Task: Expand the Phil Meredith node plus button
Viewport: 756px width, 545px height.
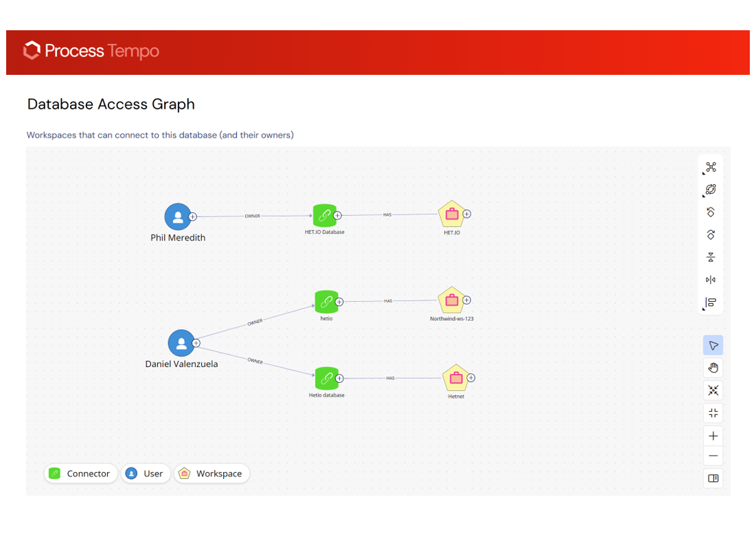Action: pyautogui.click(x=192, y=216)
